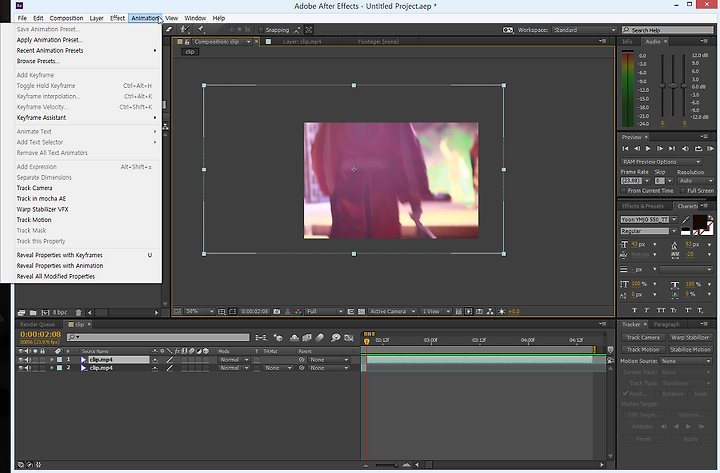Toggle the Draft 3D icon in the timeline
Viewport: 720px width, 473px height.
pos(278,338)
